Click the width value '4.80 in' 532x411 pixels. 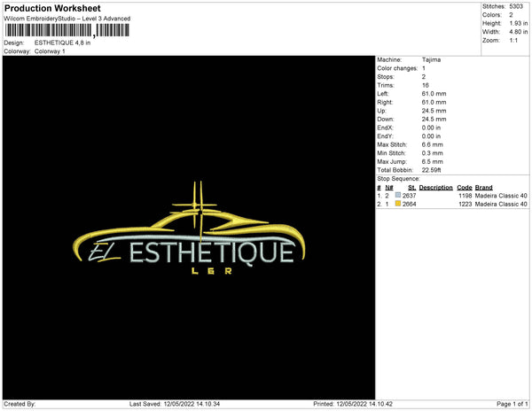(519, 32)
